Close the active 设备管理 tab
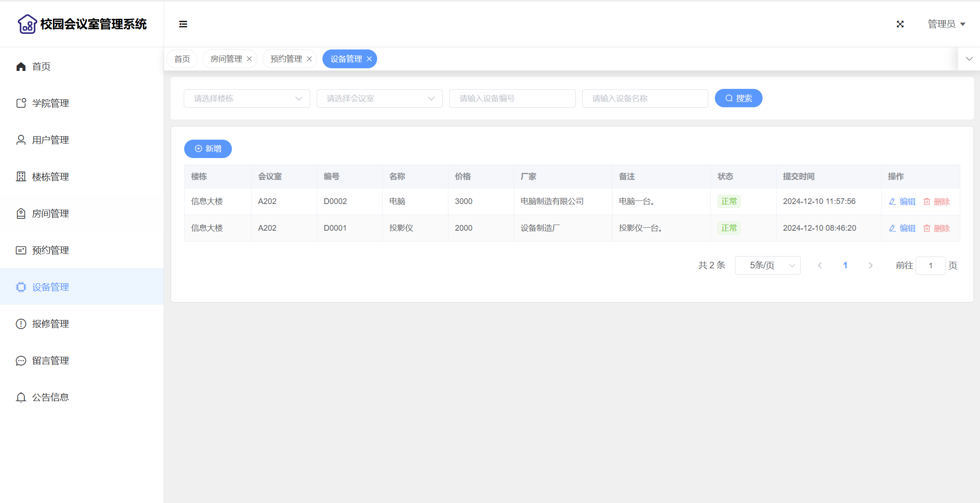Viewport: 980px width, 503px height. pos(369,59)
